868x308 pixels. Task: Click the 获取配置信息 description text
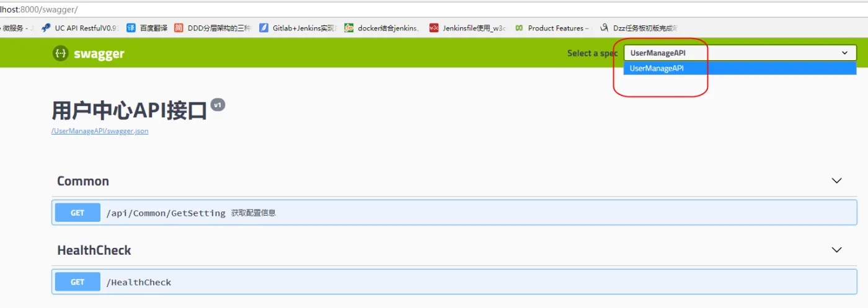254,213
